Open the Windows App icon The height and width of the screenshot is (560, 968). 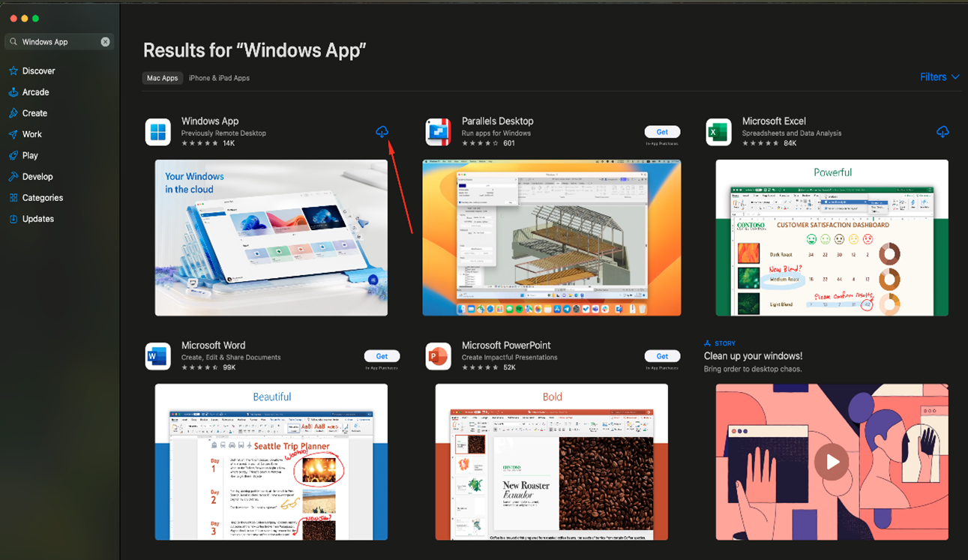(x=158, y=132)
